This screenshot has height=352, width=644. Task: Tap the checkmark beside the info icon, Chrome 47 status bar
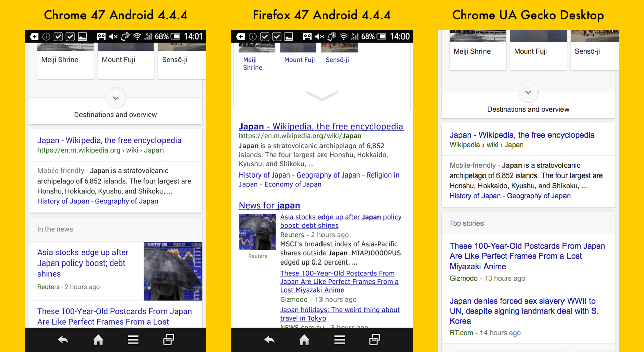[58, 36]
